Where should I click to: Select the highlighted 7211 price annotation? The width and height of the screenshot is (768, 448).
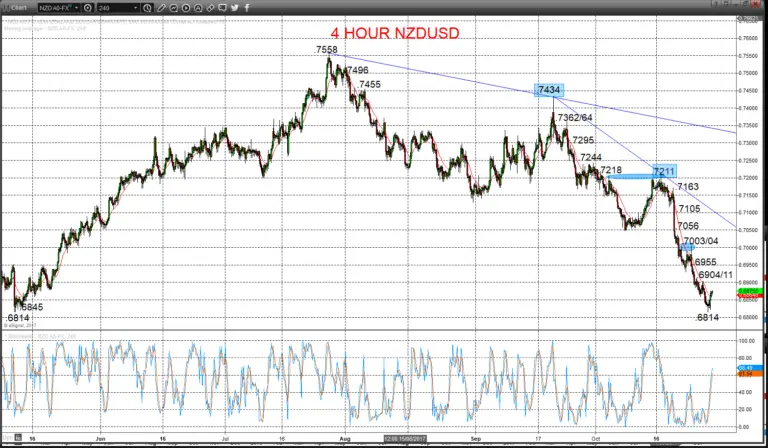(664, 171)
